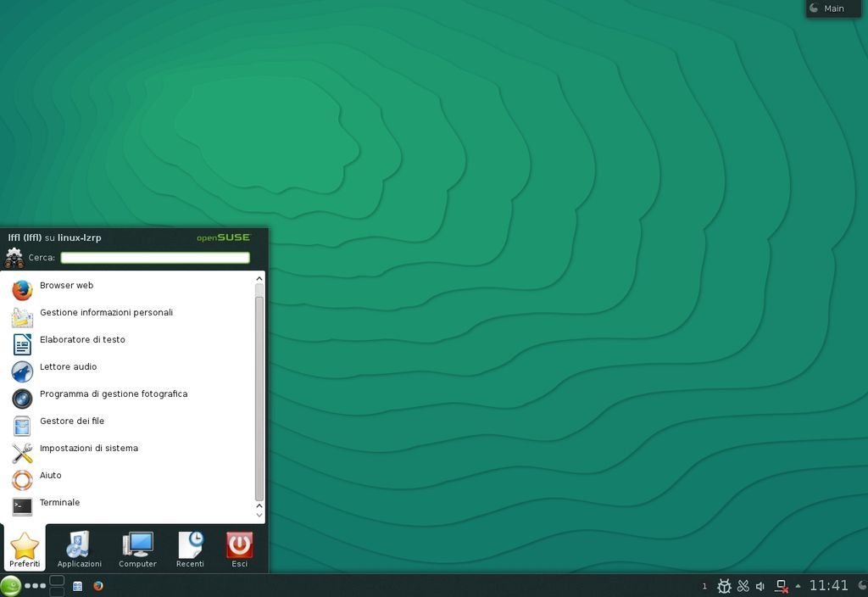This screenshot has height=597, width=868.
Task: Show hidden system tray icons arrow
Action: click(798, 586)
